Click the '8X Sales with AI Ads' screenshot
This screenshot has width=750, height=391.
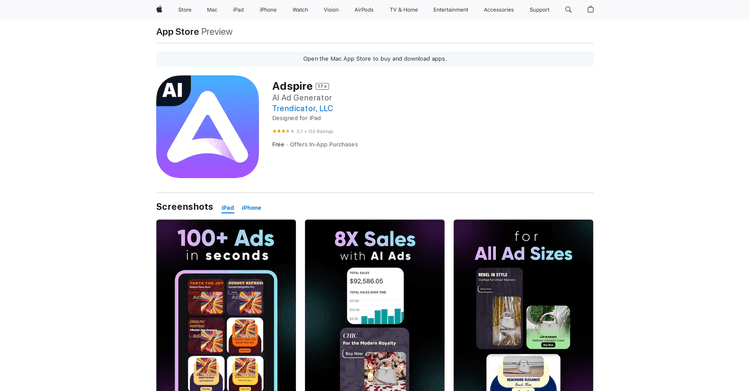tap(375, 305)
